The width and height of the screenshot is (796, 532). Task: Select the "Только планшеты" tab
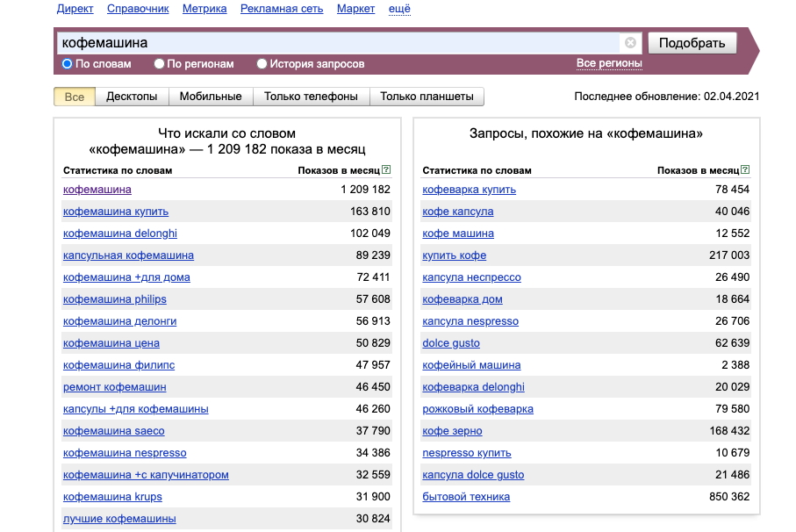coord(427,97)
